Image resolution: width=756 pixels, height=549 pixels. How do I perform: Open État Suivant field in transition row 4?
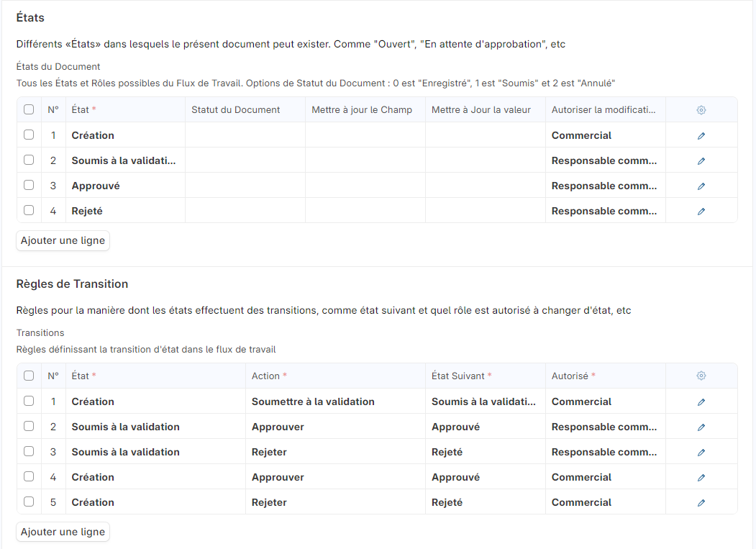tap(485, 477)
